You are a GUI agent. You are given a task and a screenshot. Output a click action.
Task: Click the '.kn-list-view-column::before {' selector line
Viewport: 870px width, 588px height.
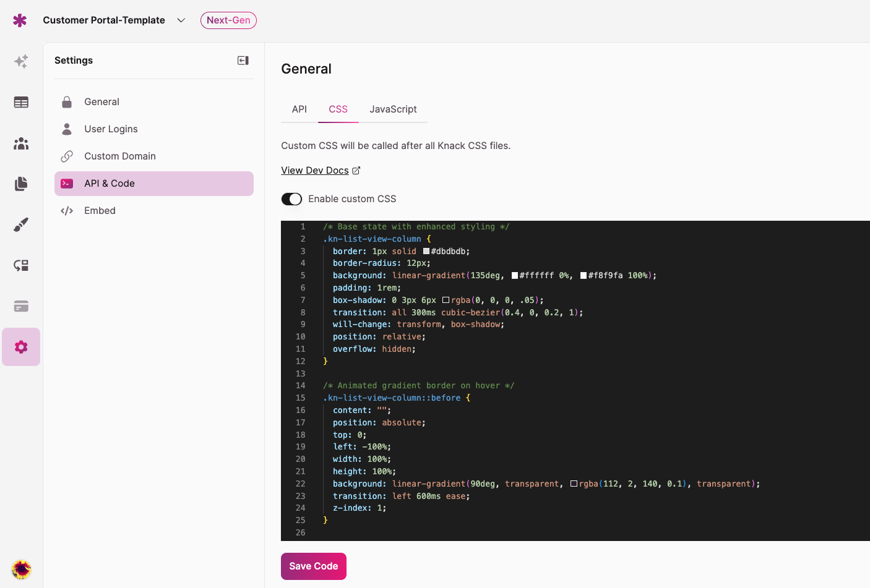pyautogui.click(x=397, y=398)
